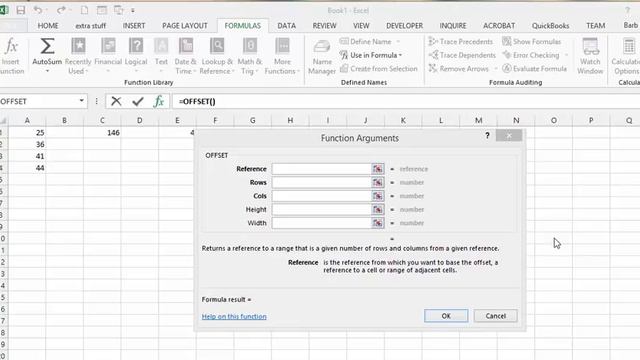This screenshot has width=640, height=360.
Task: Switch to the DATA tab
Action: coord(287,26)
